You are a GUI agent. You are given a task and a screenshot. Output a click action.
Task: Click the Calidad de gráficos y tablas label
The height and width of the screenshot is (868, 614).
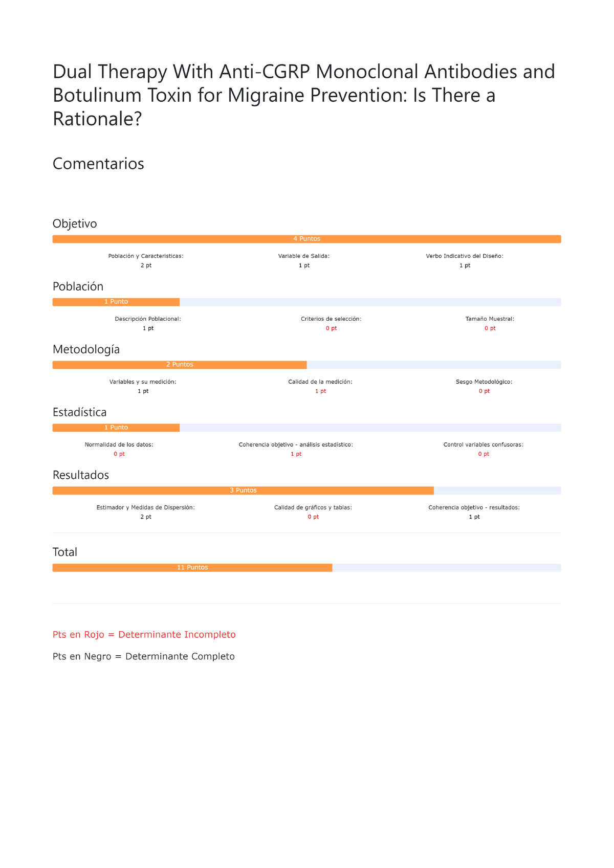(x=313, y=507)
